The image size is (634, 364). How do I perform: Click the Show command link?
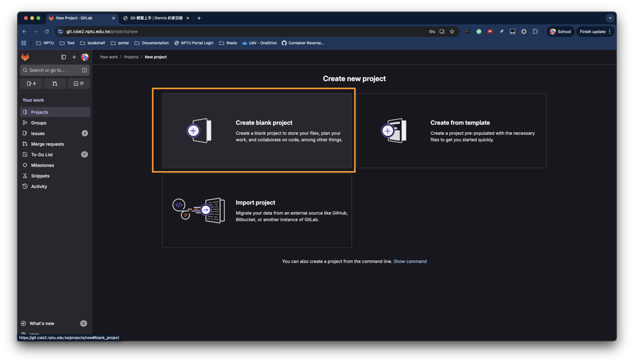(410, 261)
